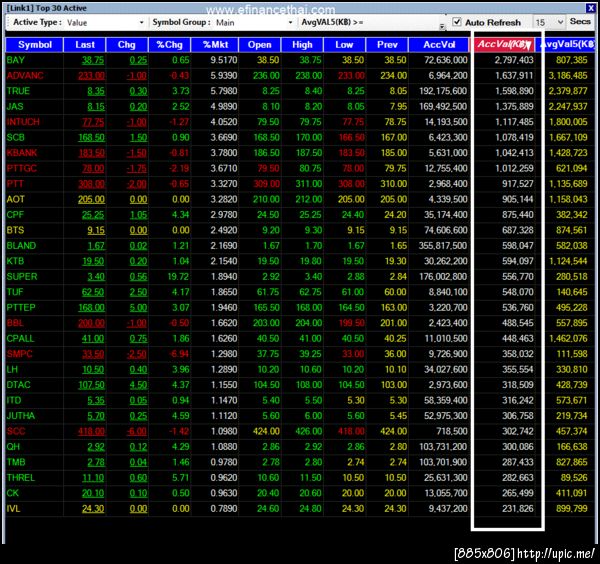Click BLAND AccVol value 355,817,500
Image resolution: width=600 pixels, height=564 pixels.
tap(443, 246)
